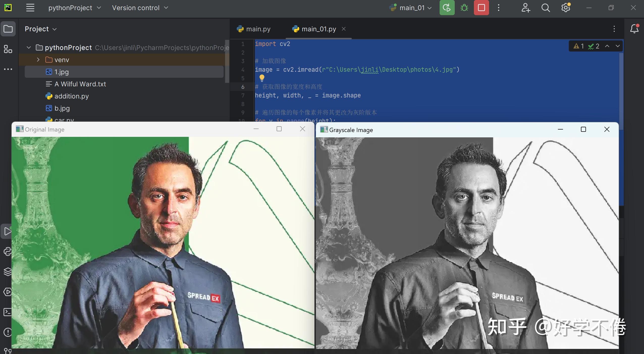Stop the running program with red square
This screenshot has width=644, height=354.
pos(481,8)
